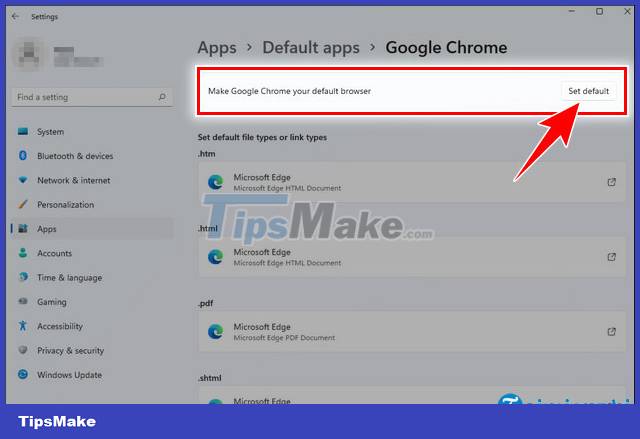Open Windows Update section
Viewport: 640px width, 439px height.
tap(92, 375)
